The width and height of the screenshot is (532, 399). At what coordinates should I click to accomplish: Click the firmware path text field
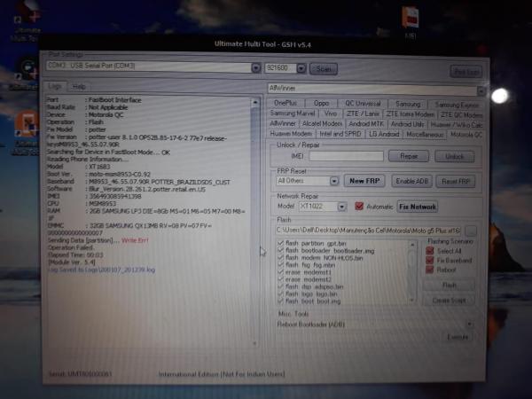click(x=368, y=231)
